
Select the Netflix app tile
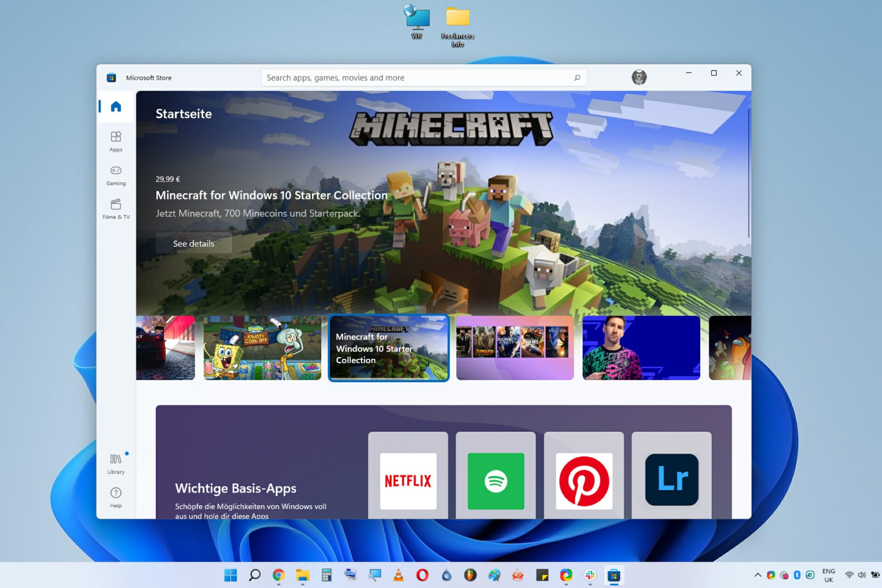point(408,480)
